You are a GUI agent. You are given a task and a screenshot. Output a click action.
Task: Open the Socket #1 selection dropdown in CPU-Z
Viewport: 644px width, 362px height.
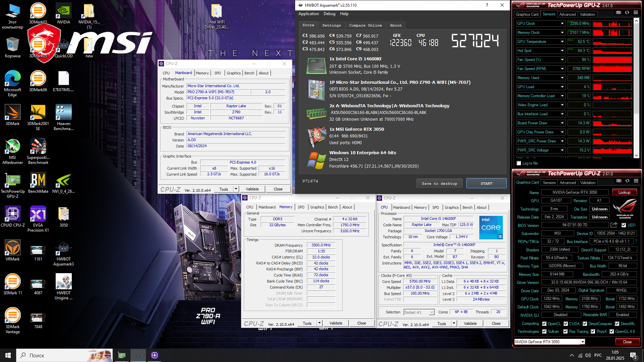tap(432, 312)
